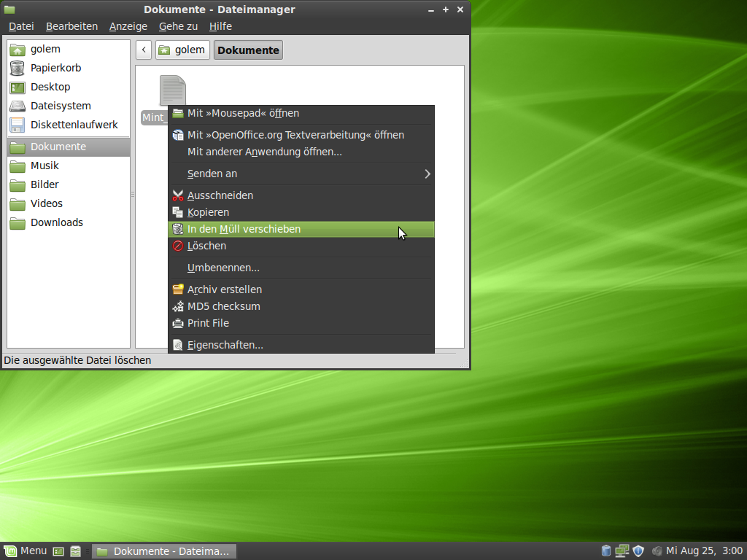This screenshot has height=560, width=747.
Task: Click the Ausschneiden scissors icon
Action: pos(178,195)
